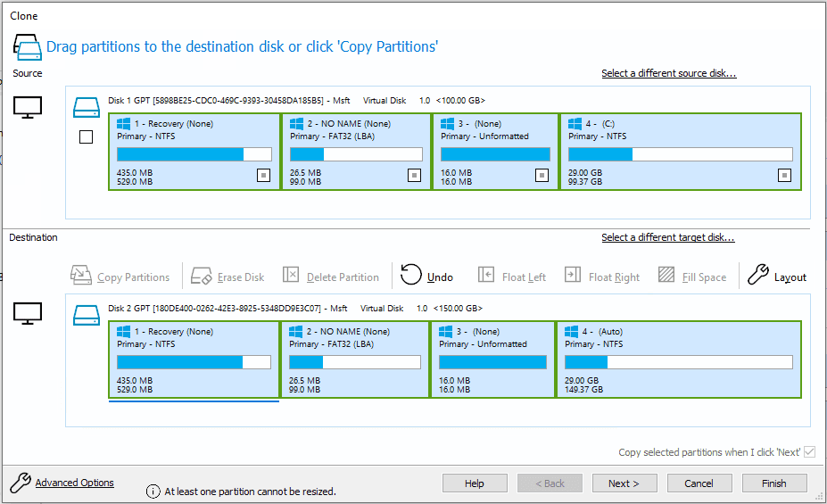Toggle checkbox on source C: partition
The width and height of the screenshot is (827, 504).
[x=784, y=176]
